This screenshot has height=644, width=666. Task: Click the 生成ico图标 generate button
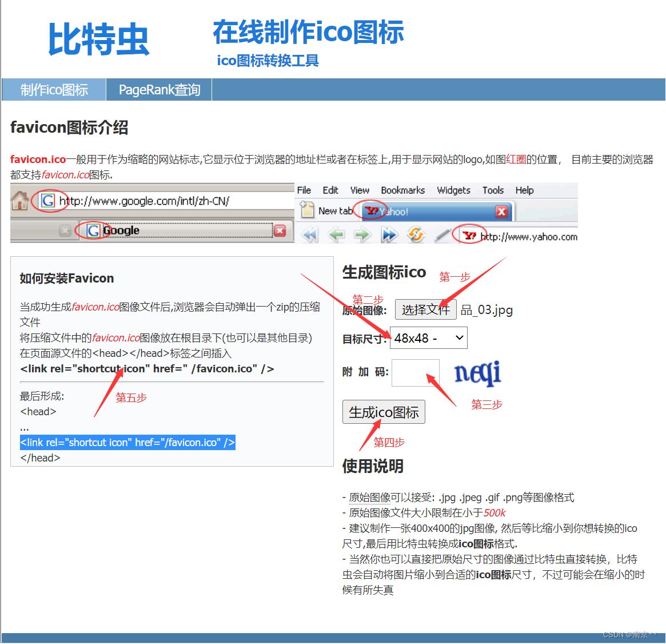pos(384,411)
